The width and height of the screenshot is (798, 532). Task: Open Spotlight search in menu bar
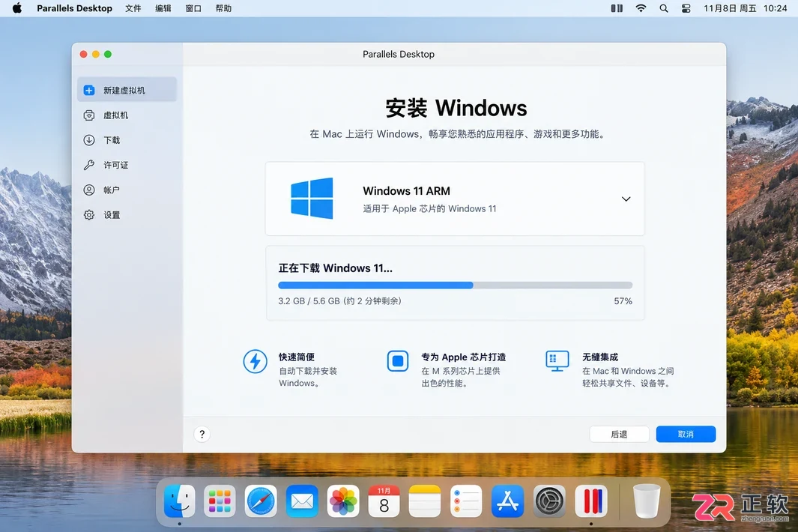664,8
